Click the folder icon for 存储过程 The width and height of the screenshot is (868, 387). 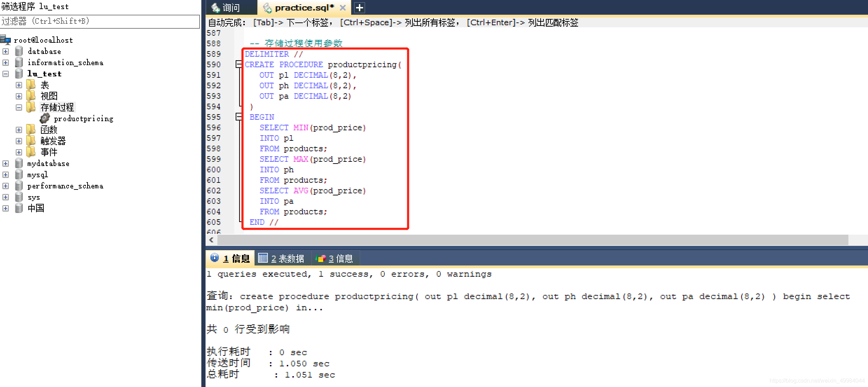click(x=31, y=107)
